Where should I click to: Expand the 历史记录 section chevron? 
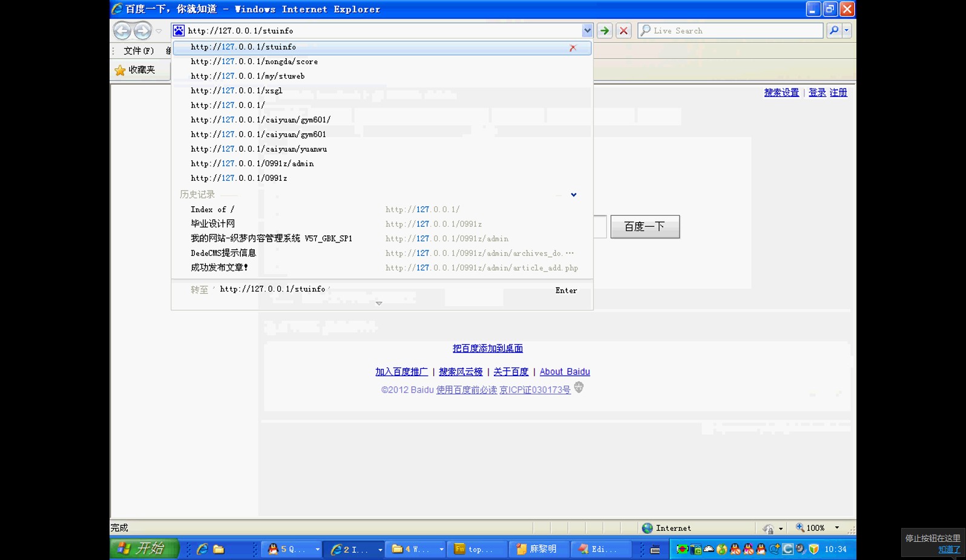[x=574, y=195]
